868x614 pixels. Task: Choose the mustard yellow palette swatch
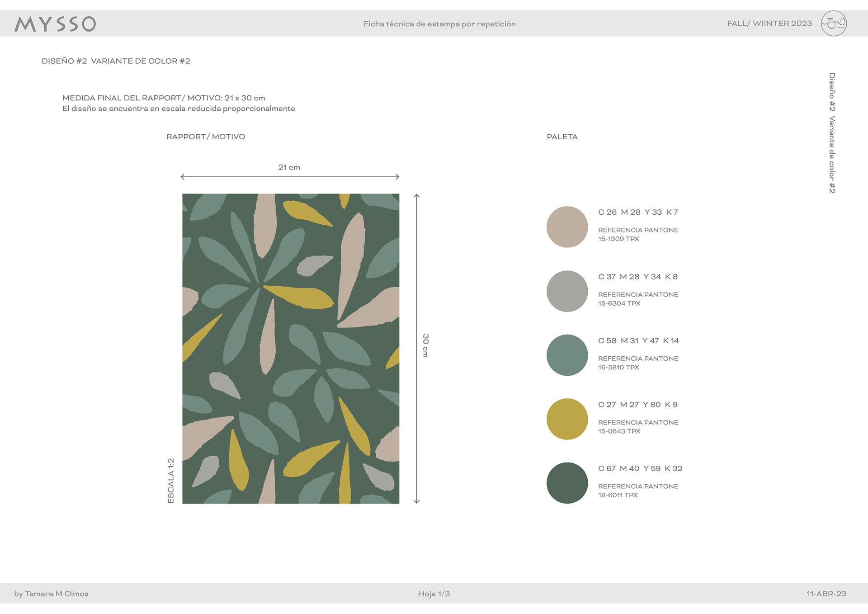(567, 419)
